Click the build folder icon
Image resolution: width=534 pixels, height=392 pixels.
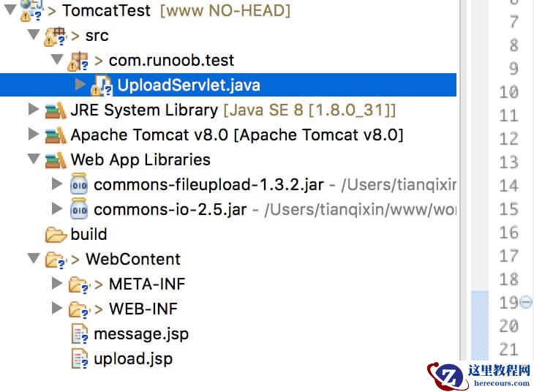[x=55, y=235]
